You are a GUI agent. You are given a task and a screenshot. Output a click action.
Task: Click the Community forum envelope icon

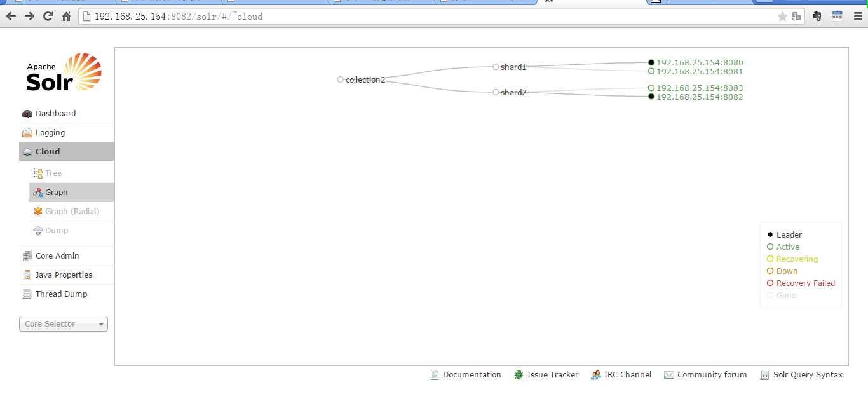tap(669, 375)
